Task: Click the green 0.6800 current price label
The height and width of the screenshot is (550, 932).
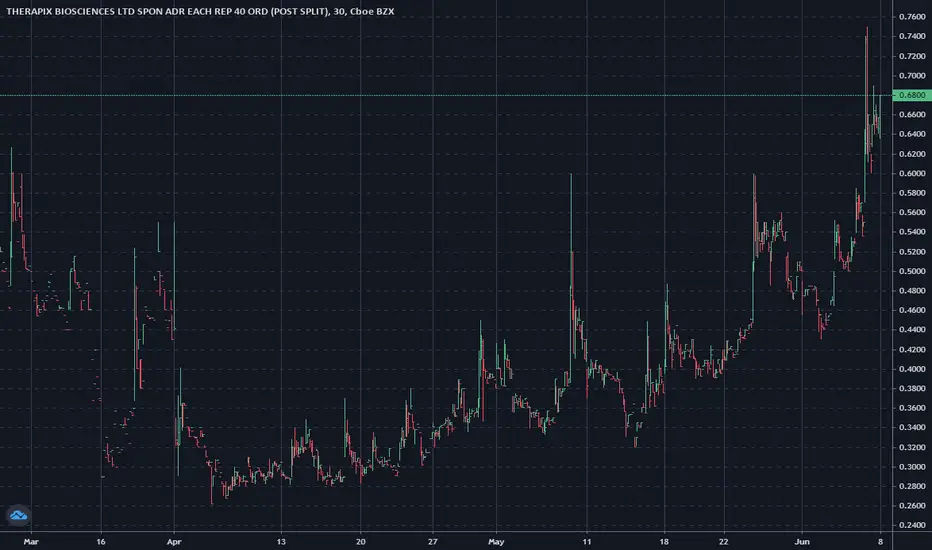Action: click(x=912, y=95)
